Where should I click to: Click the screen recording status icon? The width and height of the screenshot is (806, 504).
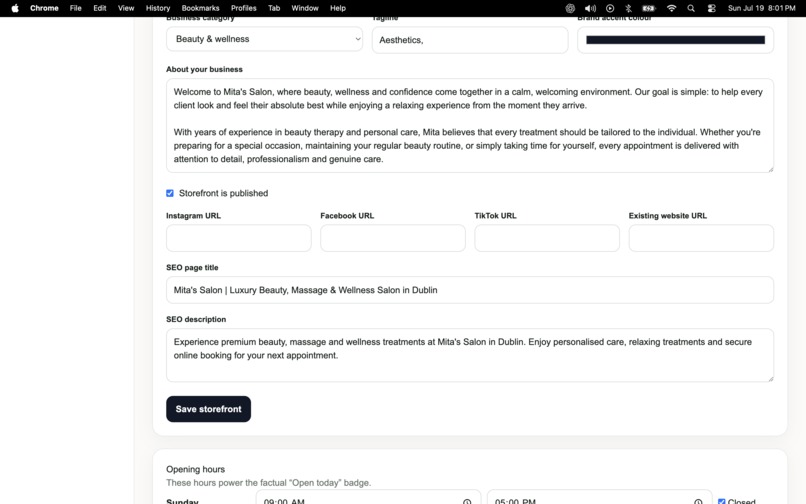point(610,8)
